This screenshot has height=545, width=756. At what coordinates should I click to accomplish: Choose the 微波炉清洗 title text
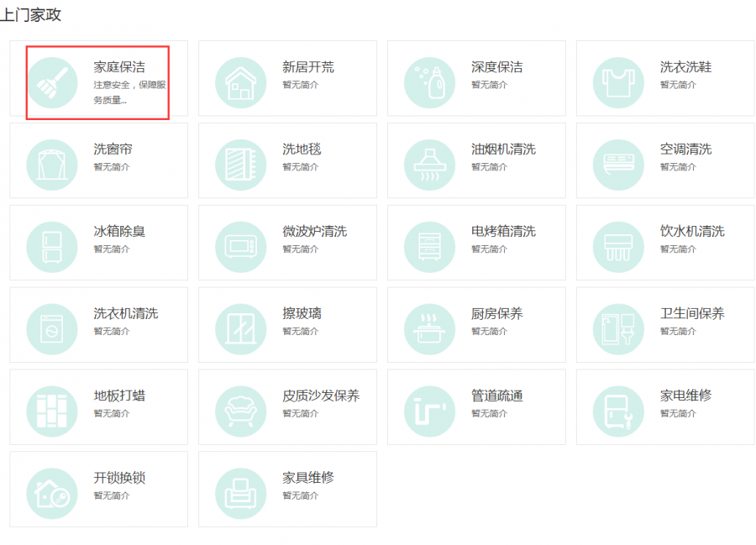[x=315, y=231]
